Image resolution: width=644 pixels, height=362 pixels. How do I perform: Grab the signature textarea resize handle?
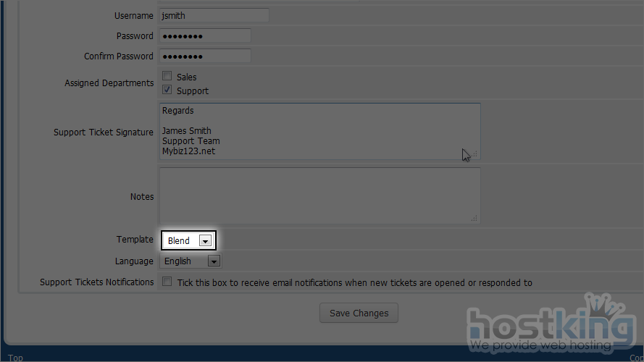tap(475, 154)
